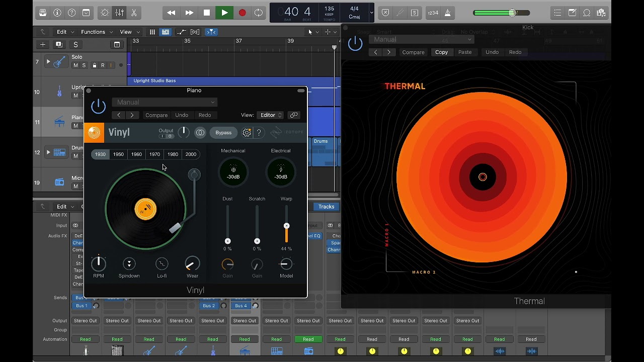The width and height of the screenshot is (644, 362).
Task: Select the 2000 era in Vinyl
Action: (191, 154)
